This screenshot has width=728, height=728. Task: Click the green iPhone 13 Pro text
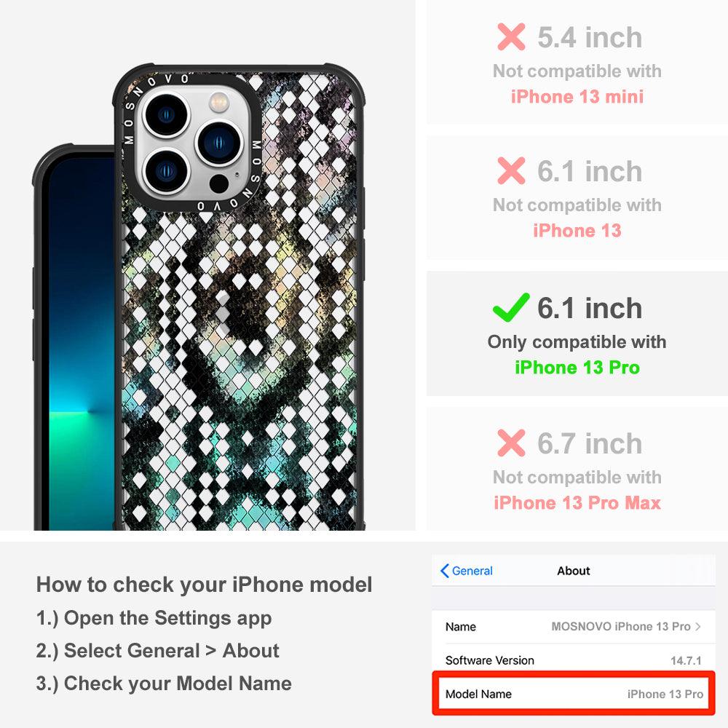point(577,368)
